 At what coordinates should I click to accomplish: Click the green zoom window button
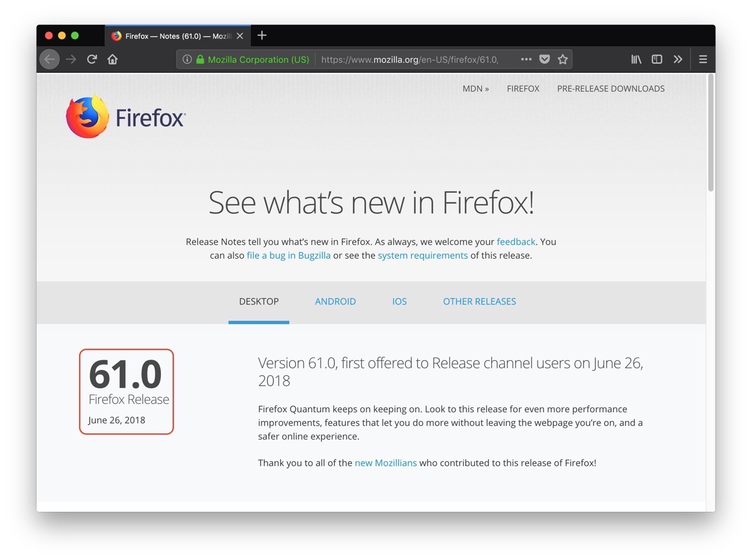(75, 36)
